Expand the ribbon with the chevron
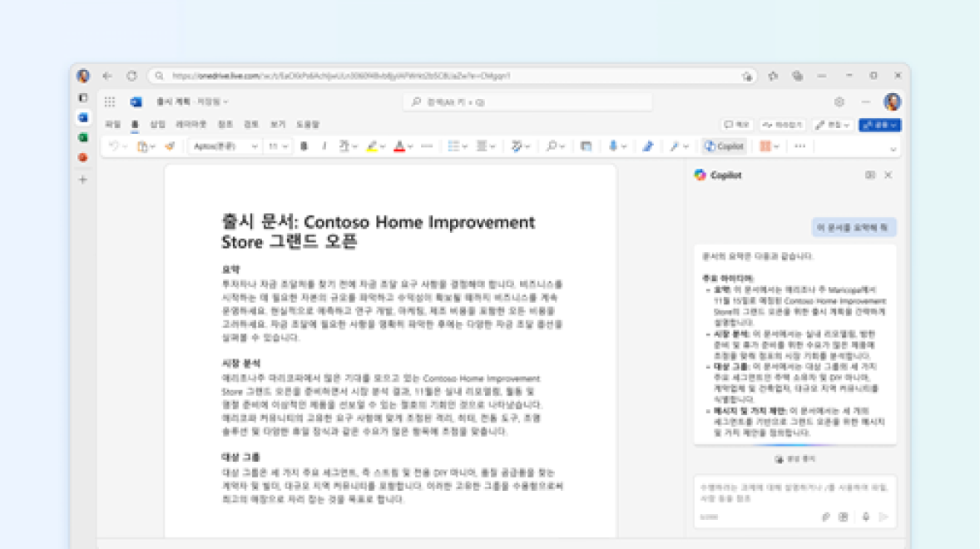This screenshot has width=980, height=549. [893, 149]
